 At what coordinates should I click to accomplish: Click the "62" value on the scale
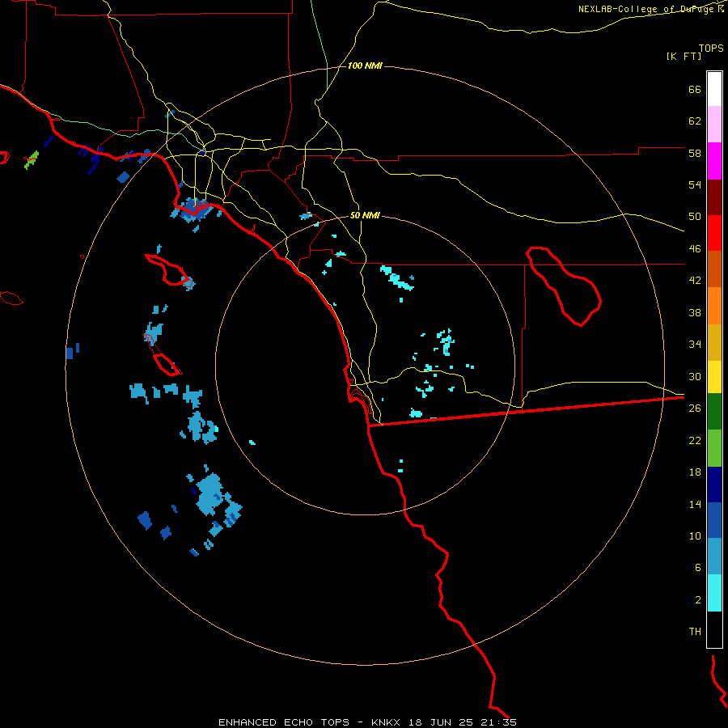coord(695,121)
